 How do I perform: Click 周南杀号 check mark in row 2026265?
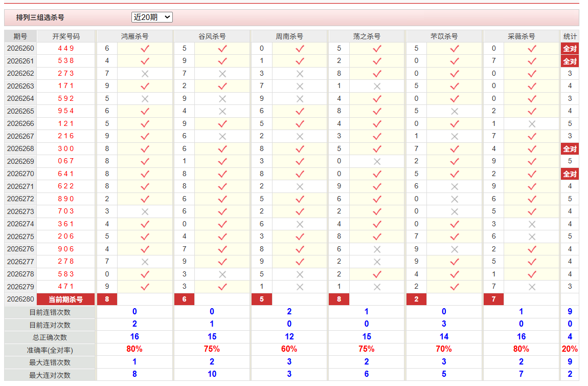coord(300,111)
